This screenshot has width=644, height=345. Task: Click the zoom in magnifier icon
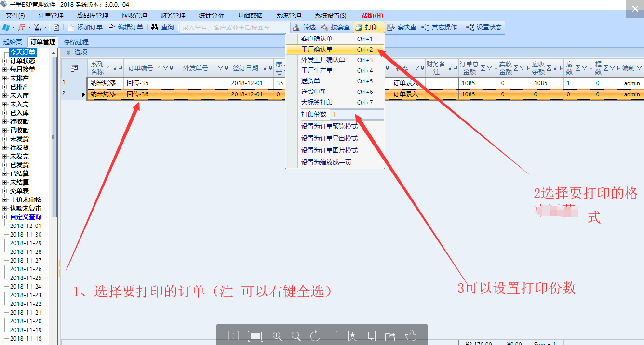[277, 336]
